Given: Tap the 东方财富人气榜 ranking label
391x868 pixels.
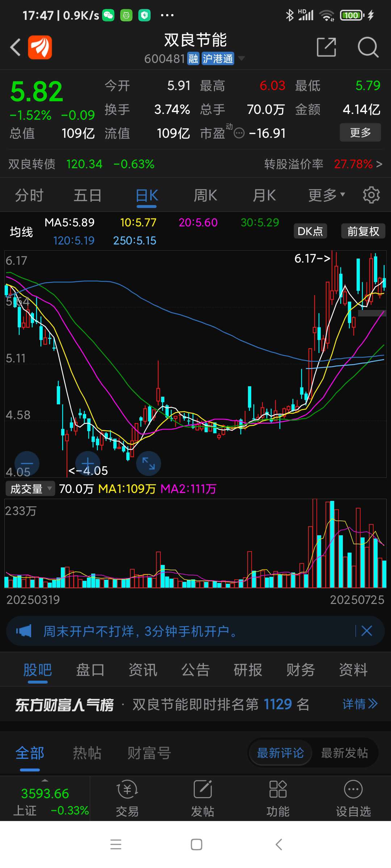Looking at the screenshot, I should [x=64, y=705].
